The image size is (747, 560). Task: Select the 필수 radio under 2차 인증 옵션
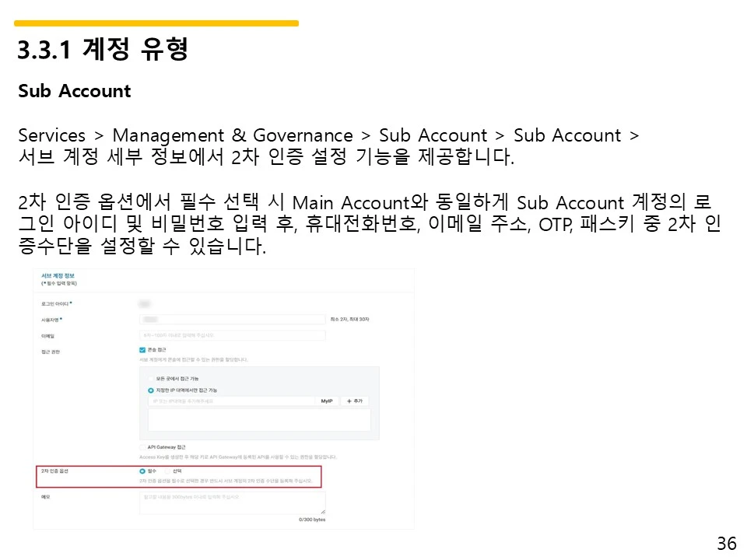point(142,471)
